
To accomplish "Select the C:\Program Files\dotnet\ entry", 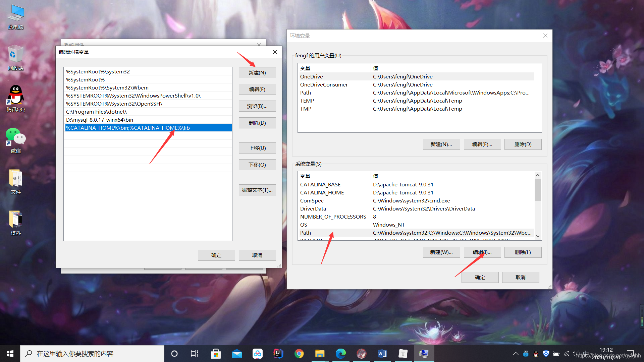I will click(148, 112).
